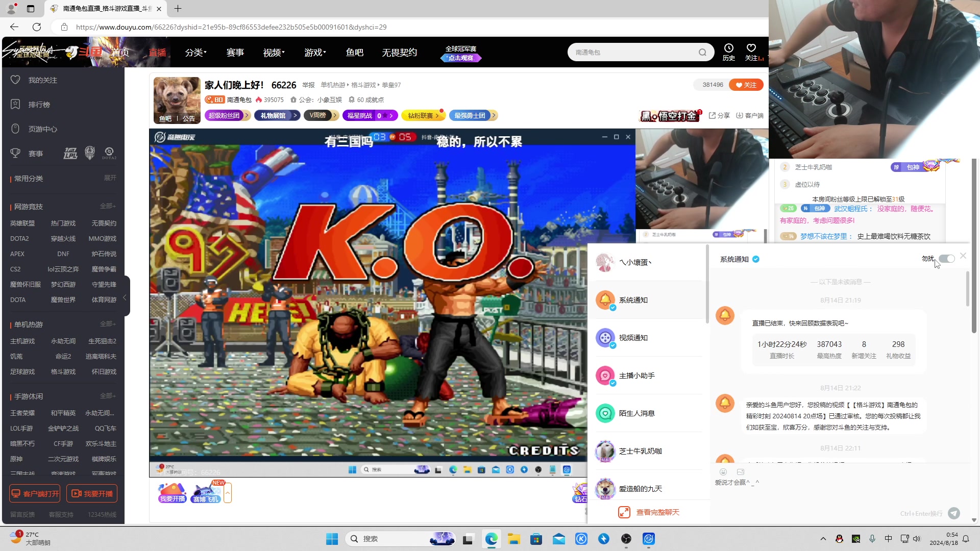Click the emoji icon in message box
This screenshot has width=980, height=551.
pos(723,472)
